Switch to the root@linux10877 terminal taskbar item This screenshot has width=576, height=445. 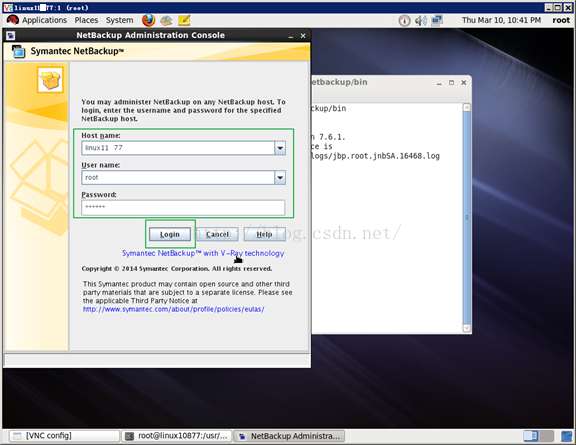click(177, 436)
